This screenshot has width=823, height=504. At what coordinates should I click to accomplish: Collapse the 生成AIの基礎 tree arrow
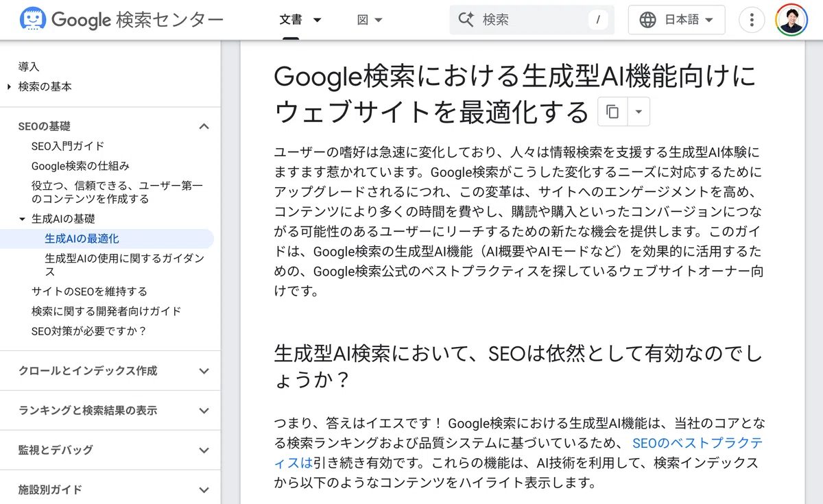tap(22, 219)
